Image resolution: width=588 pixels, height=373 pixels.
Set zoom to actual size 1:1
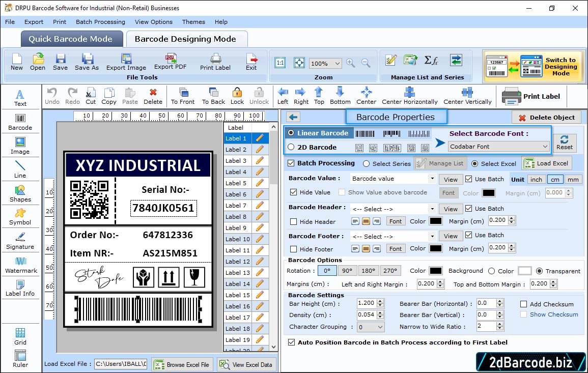(280, 63)
